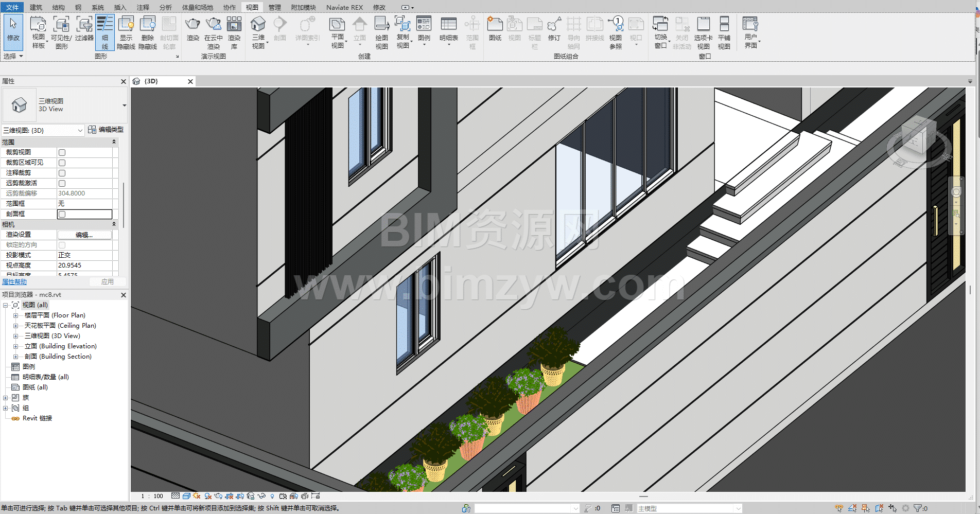980x514 pixels.
Task: Open the 三维视图: {3D} instance dropdown
Action: 43,130
